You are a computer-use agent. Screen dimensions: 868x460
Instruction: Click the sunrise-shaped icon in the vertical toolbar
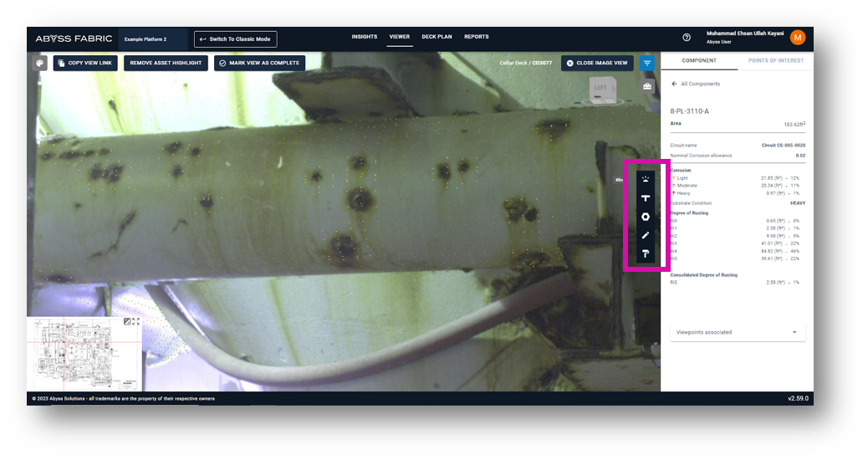pos(646,179)
